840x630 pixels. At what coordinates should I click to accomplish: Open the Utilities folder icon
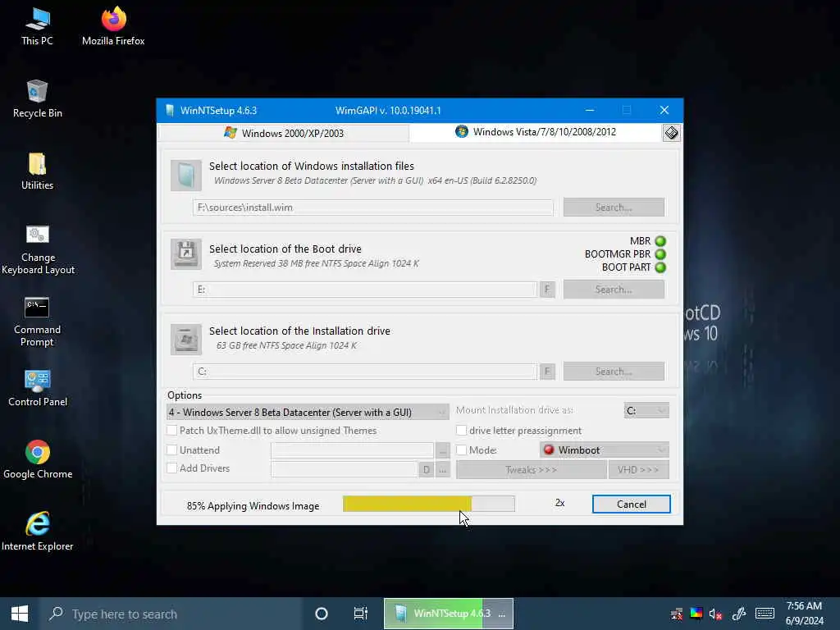coord(37,171)
